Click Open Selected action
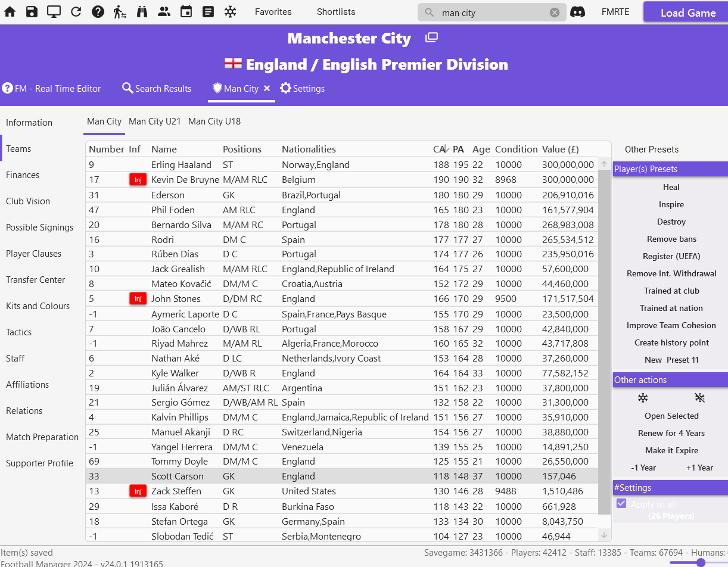Image resolution: width=728 pixels, height=567 pixels. tap(671, 416)
